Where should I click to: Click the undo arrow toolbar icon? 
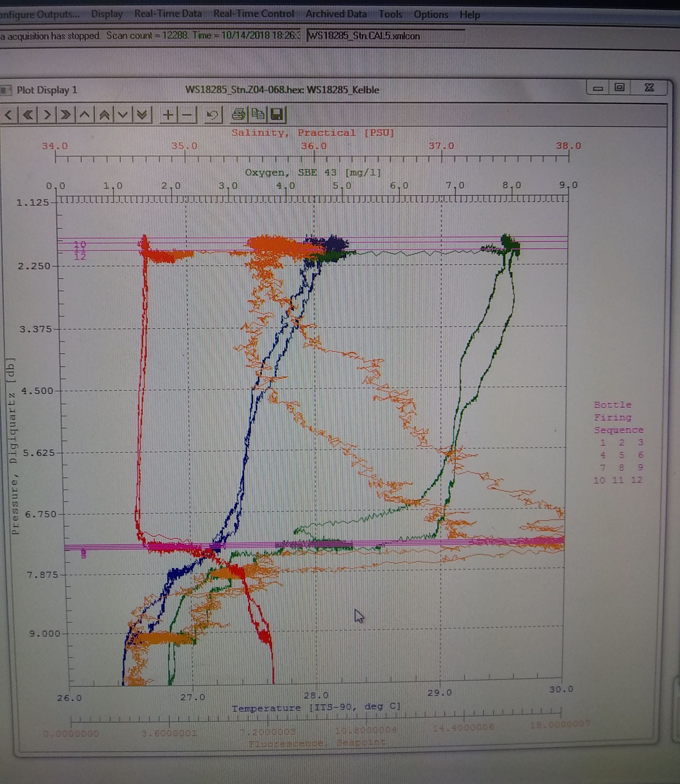pos(213,115)
